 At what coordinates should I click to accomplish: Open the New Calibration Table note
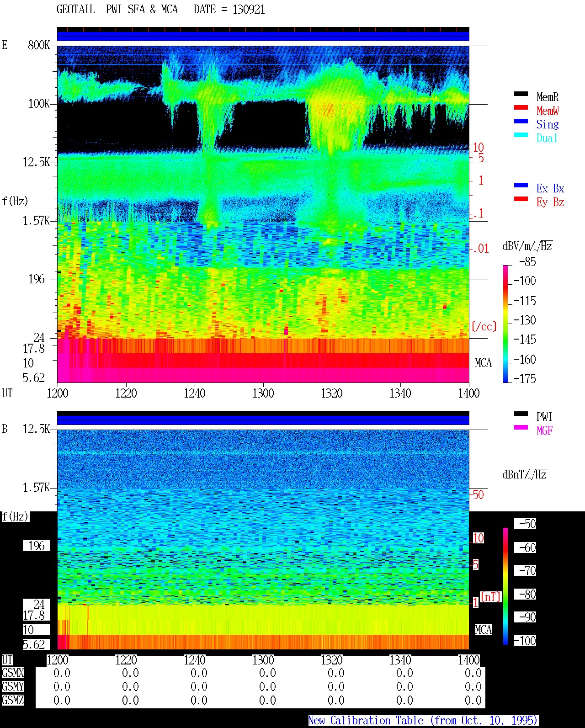[423, 721]
